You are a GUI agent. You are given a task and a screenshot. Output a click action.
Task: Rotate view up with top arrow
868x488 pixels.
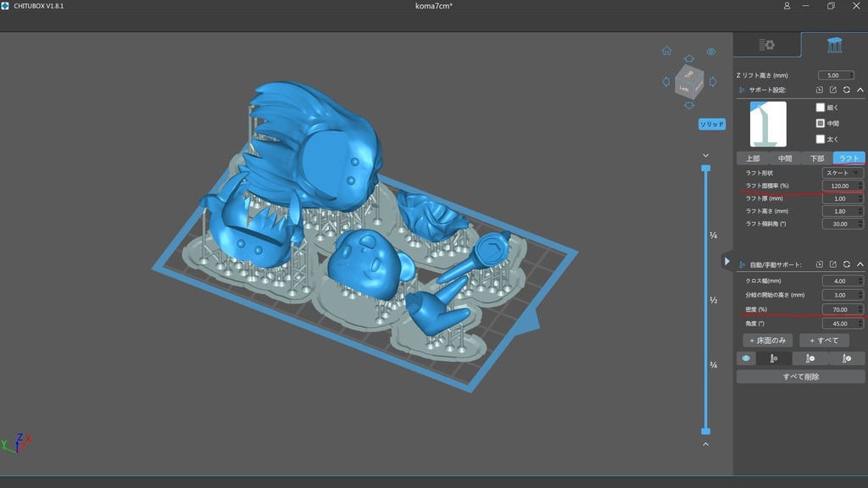[689, 58]
